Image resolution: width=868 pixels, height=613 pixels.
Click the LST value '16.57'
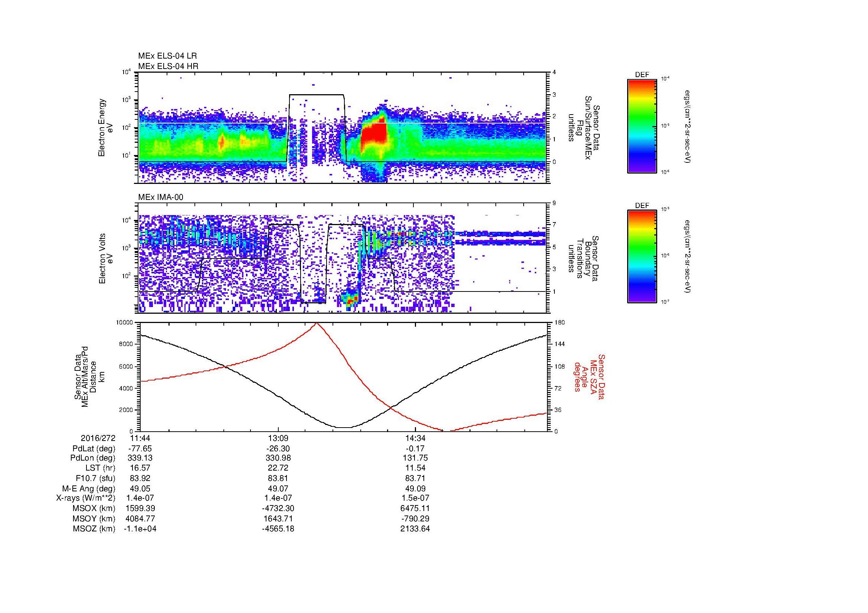pos(140,468)
